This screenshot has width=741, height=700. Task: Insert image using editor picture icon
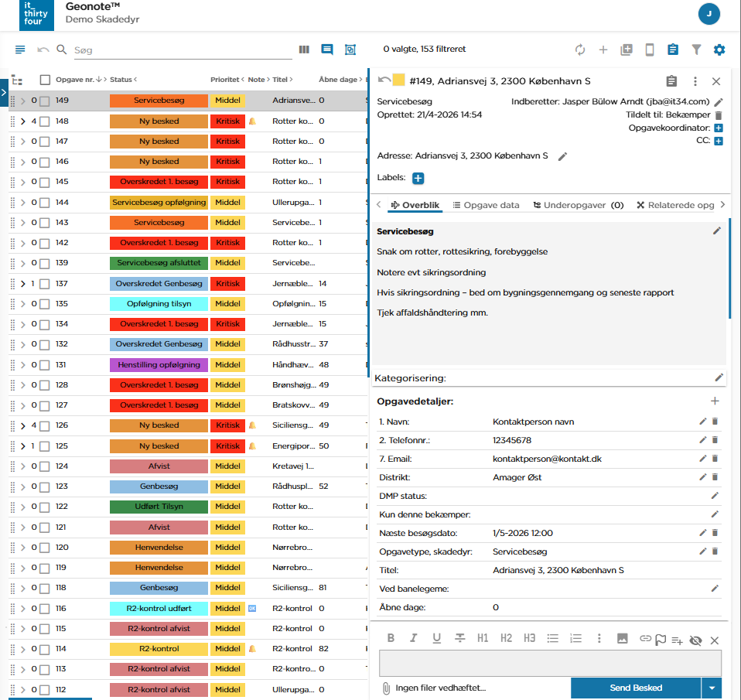click(x=622, y=638)
